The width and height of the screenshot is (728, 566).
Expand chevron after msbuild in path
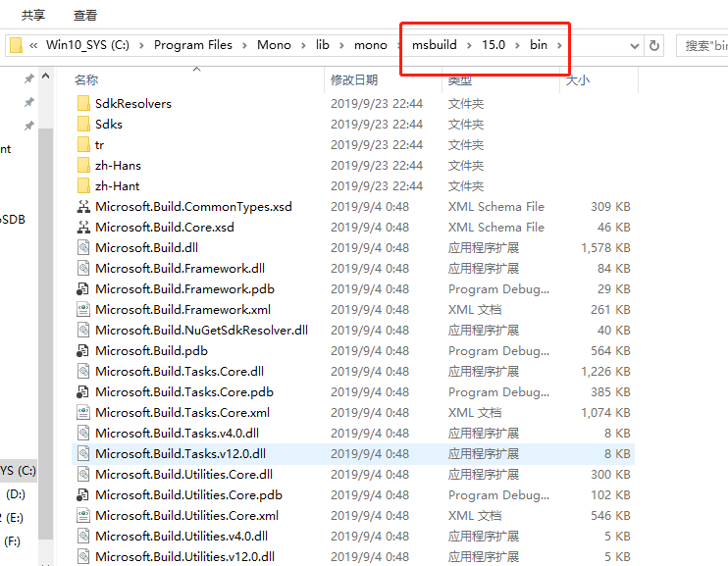tap(469, 45)
